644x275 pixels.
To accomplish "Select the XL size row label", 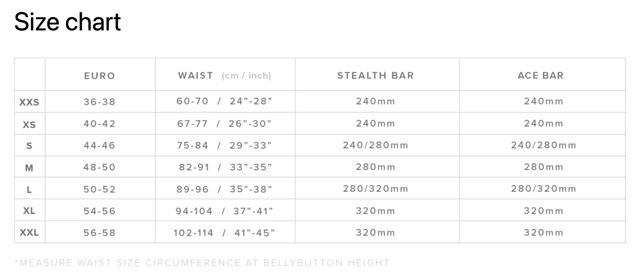I will 29,211.
